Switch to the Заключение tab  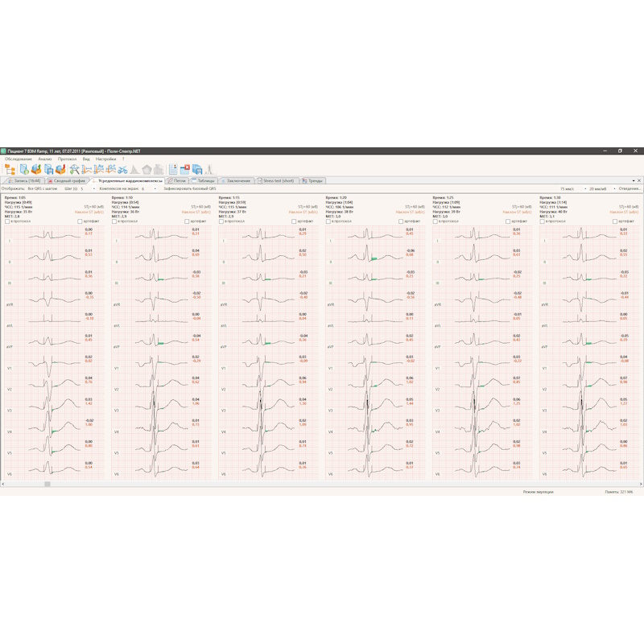coord(236,180)
